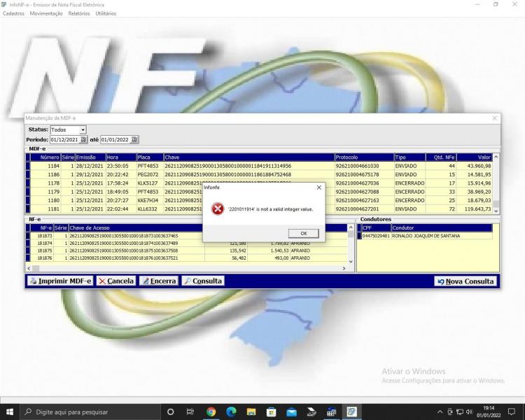
Task: Open calendar picker for start date 01/12/2021
Action: (x=83, y=140)
